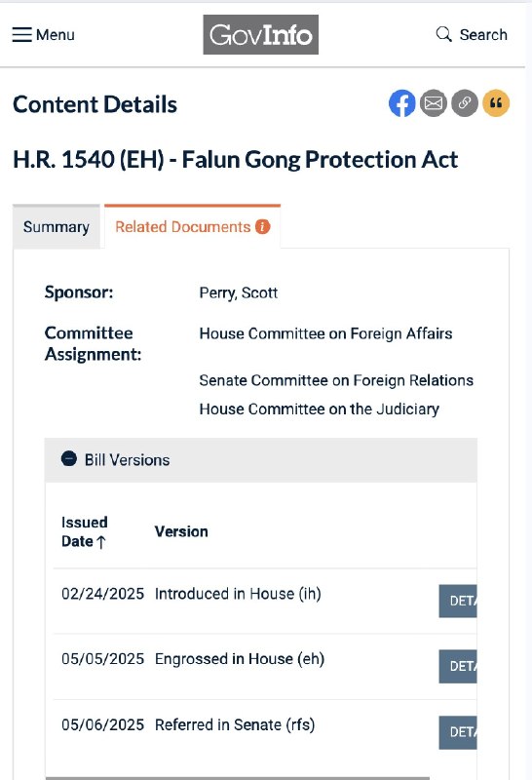532x780 pixels.
Task: Open details for Engrossed in House
Action: pyautogui.click(x=458, y=666)
